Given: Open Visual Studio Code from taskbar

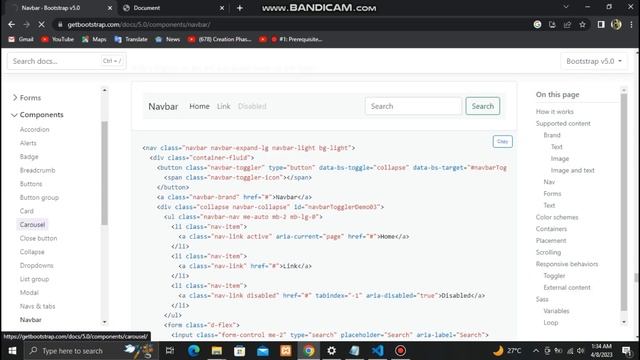Looking at the screenshot, I should pos(378,351).
